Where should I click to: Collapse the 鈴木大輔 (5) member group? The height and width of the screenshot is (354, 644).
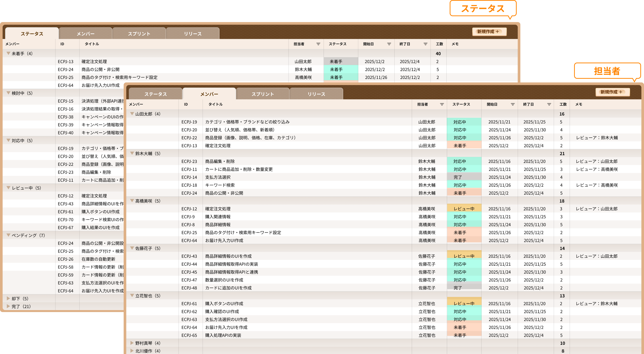(x=132, y=153)
